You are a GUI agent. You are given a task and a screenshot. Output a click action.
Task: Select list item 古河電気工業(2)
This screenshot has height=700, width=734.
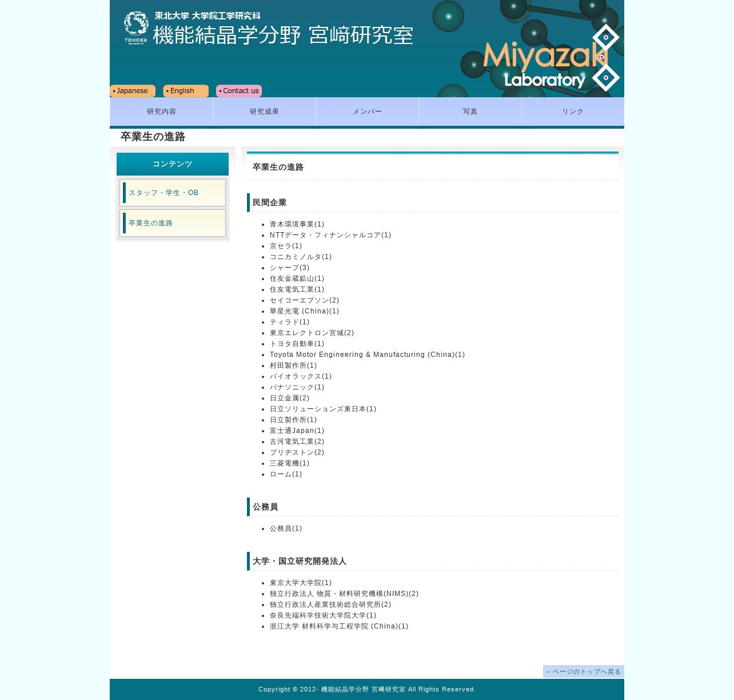pyautogui.click(x=297, y=442)
